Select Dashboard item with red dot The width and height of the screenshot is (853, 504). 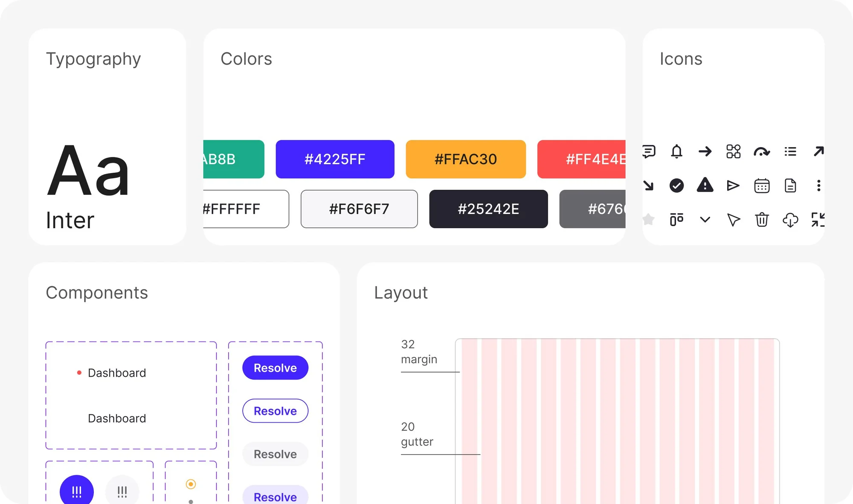click(111, 373)
